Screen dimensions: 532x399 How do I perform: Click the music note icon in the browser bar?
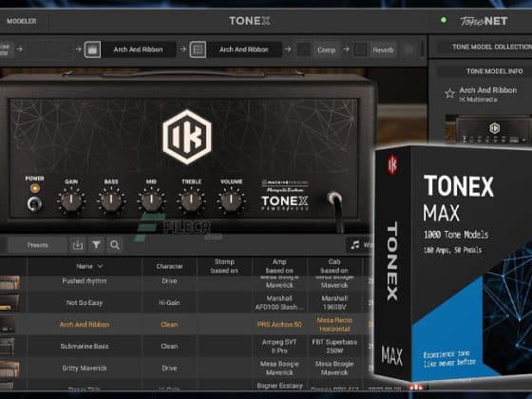[x=355, y=245]
